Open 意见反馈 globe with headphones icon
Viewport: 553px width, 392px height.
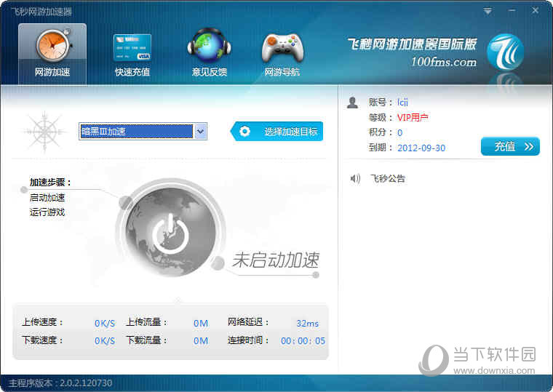(209, 53)
